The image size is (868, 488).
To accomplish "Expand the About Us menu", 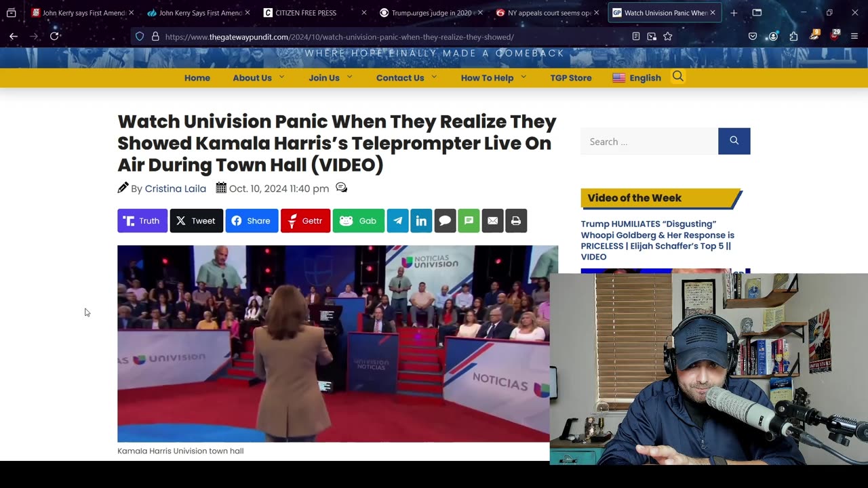I will click(x=258, y=78).
